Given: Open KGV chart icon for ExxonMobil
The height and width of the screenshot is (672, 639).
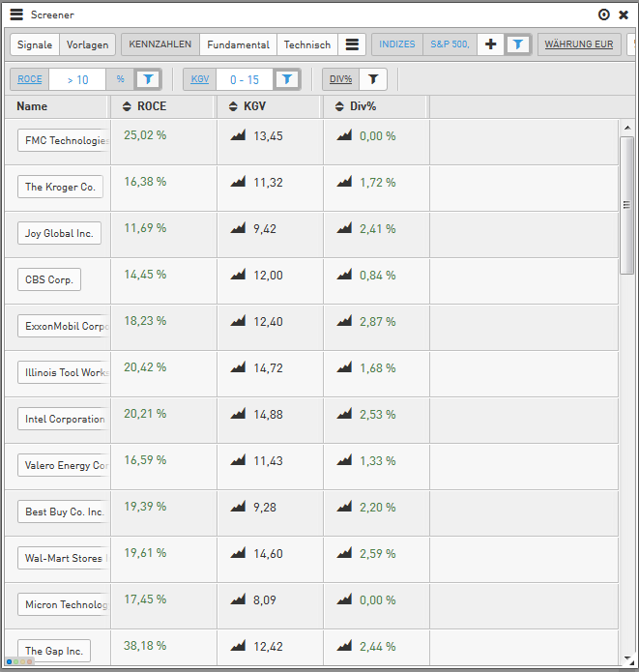Looking at the screenshot, I should point(238,321).
